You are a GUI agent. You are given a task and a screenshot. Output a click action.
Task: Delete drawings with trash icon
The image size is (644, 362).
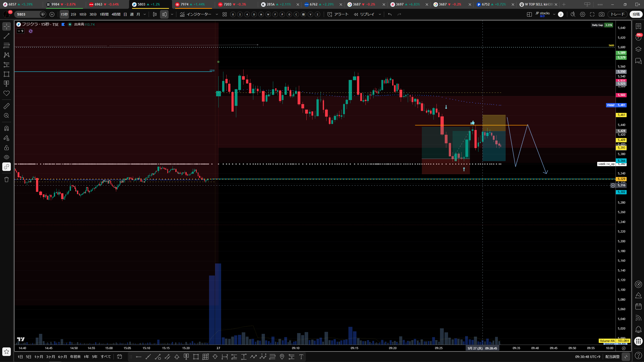[x=7, y=179]
